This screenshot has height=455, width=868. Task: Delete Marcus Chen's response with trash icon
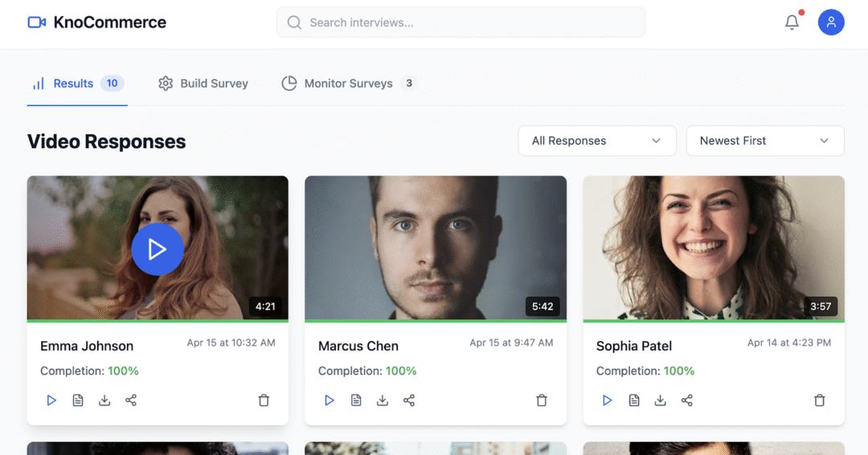pos(542,400)
